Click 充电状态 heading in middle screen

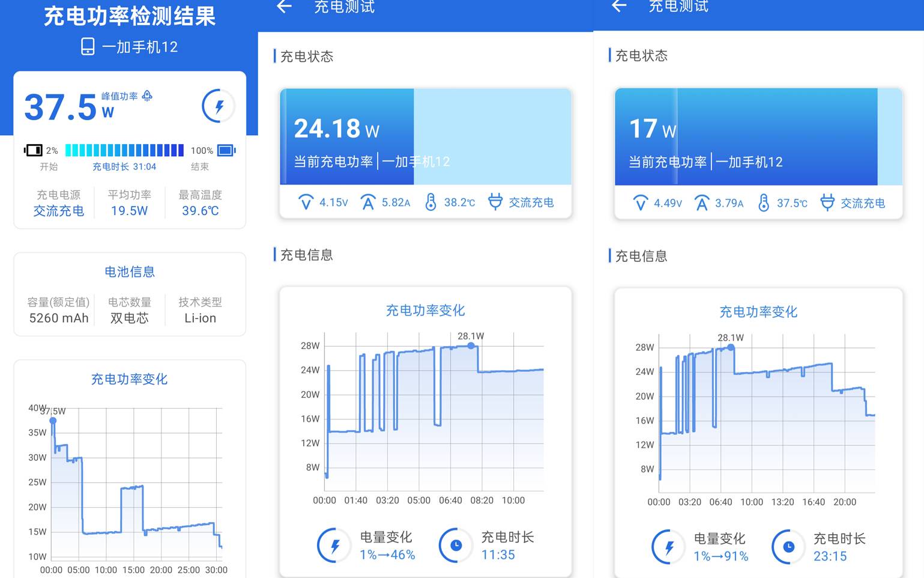(307, 56)
